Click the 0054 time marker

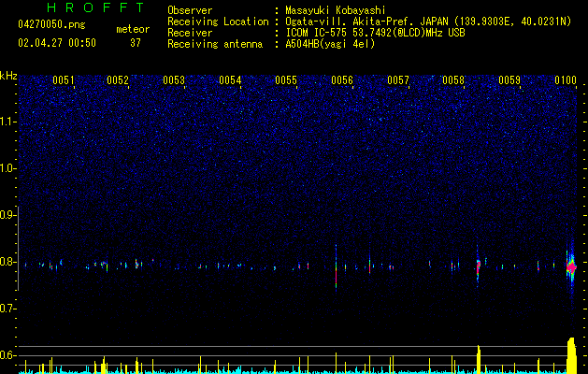[230, 80]
